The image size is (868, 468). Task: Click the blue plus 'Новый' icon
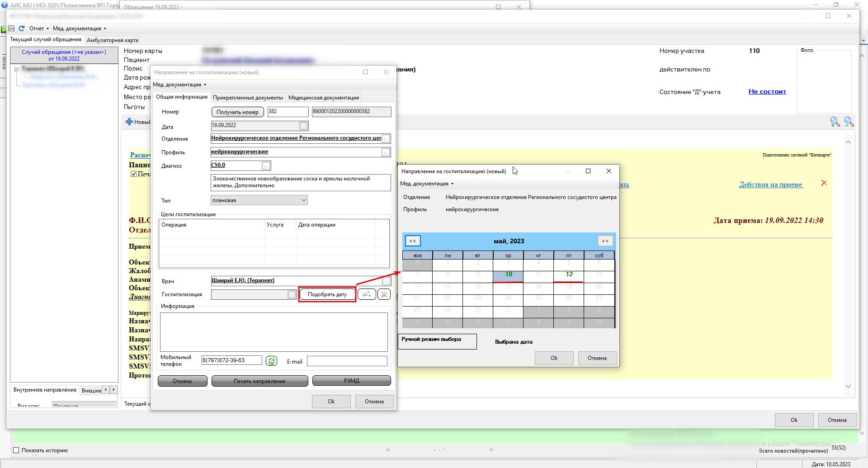pyautogui.click(x=129, y=122)
